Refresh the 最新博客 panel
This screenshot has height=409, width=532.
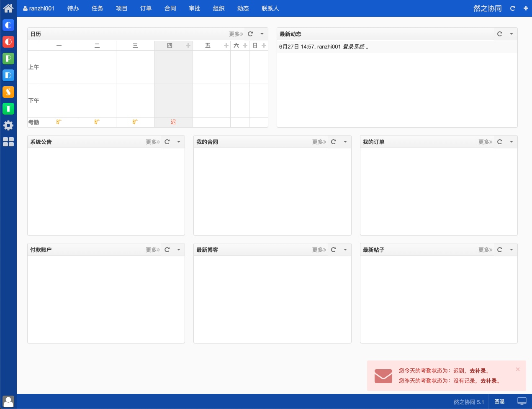334,250
